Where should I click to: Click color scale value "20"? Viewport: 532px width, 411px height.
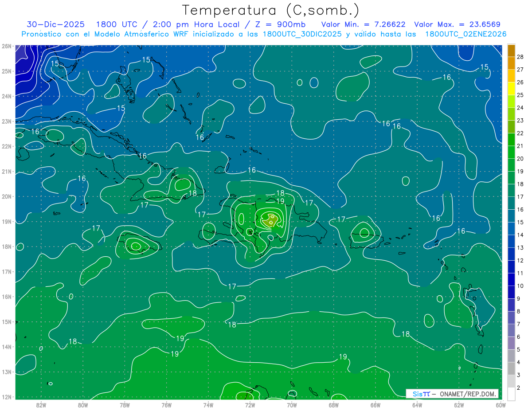click(520, 159)
